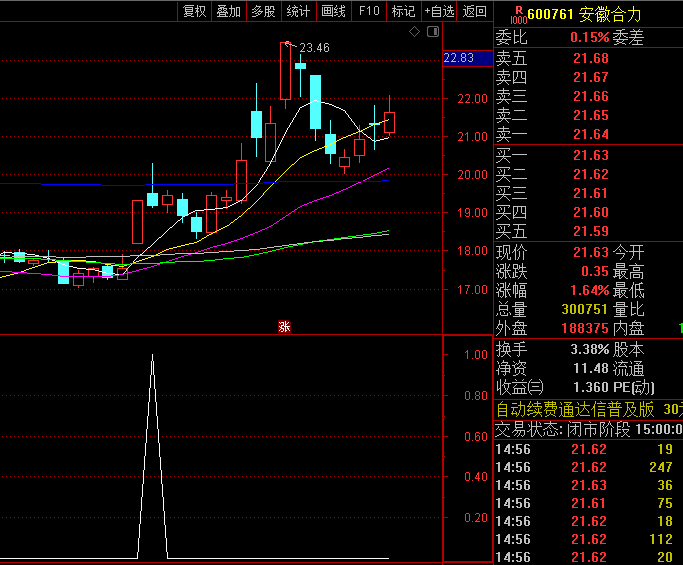Click the white indicator spike peak

tap(152, 355)
